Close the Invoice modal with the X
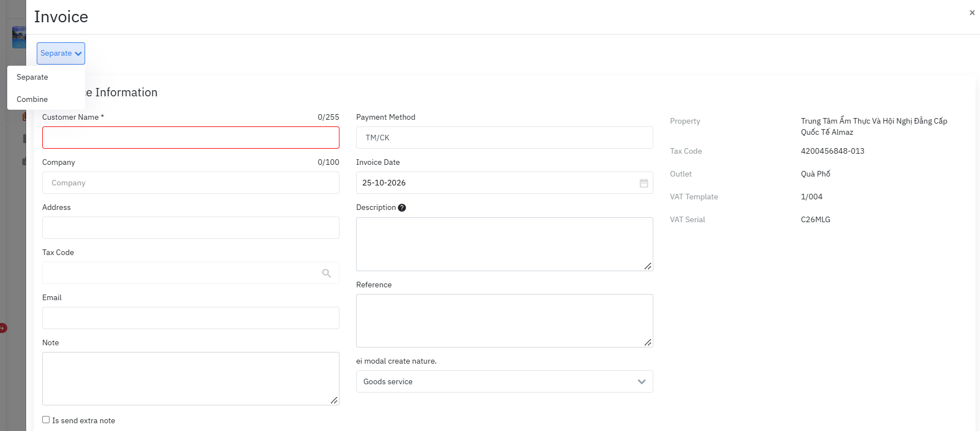This screenshot has height=431, width=980. tap(972, 12)
